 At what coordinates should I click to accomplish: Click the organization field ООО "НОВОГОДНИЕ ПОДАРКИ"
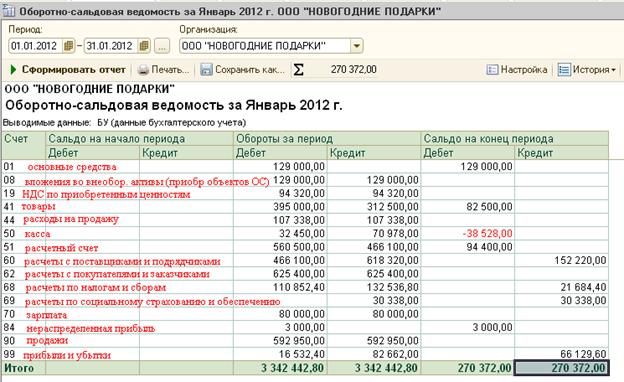coord(265,46)
